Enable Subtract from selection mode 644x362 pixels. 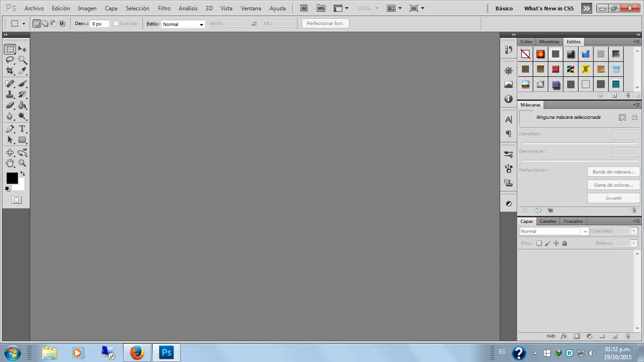pos(53,24)
